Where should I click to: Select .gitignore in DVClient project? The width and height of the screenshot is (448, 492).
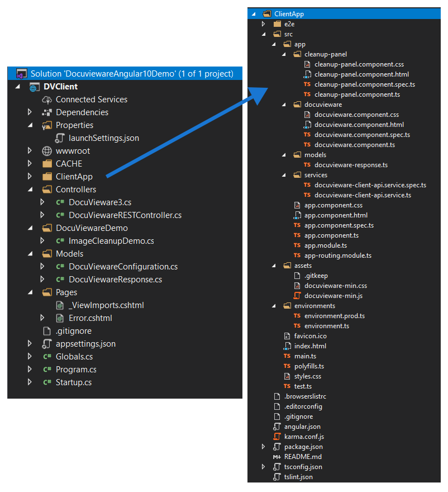pyautogui.click(x=74, y=331)
